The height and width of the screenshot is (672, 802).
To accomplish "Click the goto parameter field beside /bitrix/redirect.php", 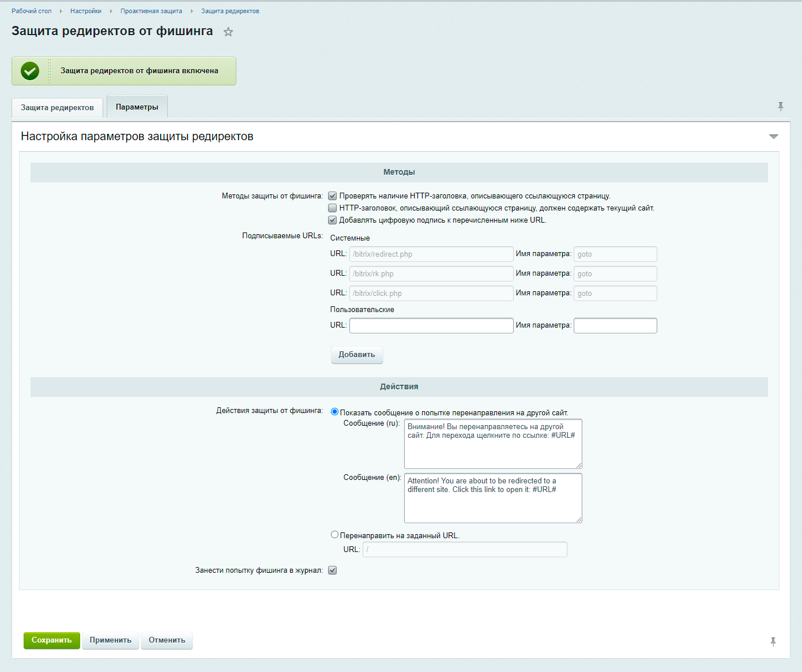I will (x=615, y=254).
